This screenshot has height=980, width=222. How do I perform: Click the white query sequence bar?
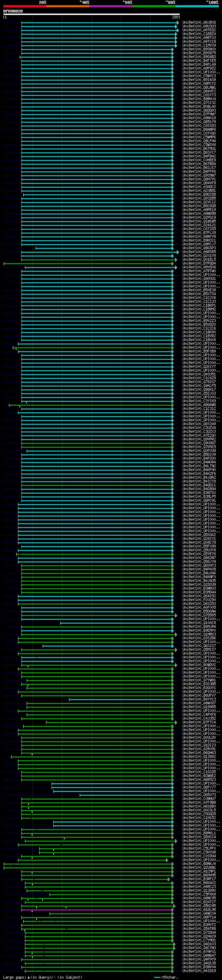point(92,15)
